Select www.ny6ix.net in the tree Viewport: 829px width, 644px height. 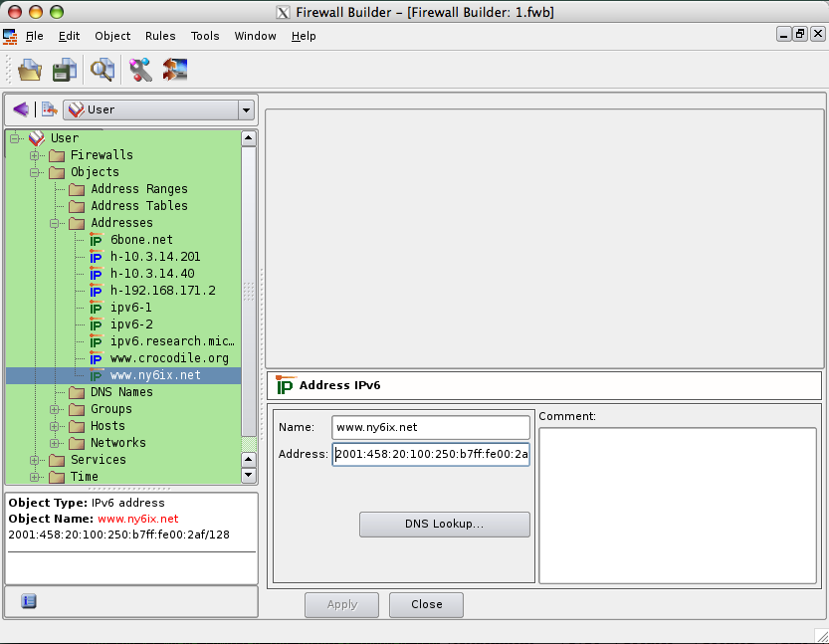pos(155,375)
